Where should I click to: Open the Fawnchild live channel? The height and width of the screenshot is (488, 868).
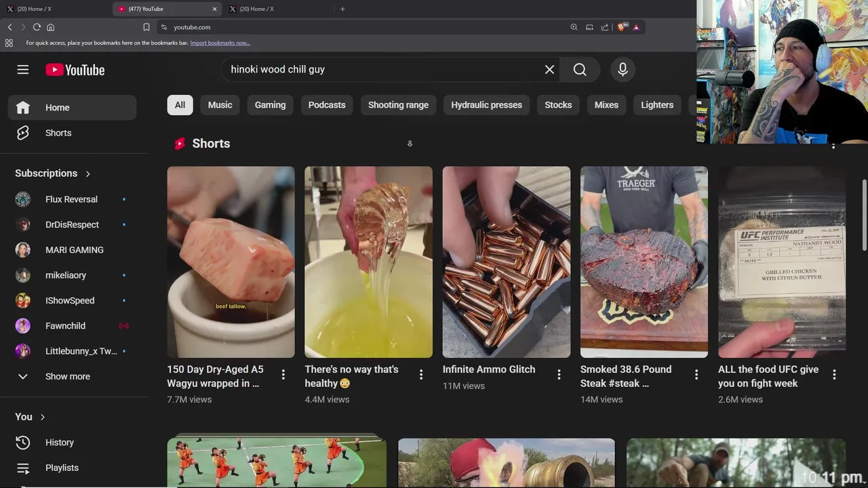[x=74, y=326]
